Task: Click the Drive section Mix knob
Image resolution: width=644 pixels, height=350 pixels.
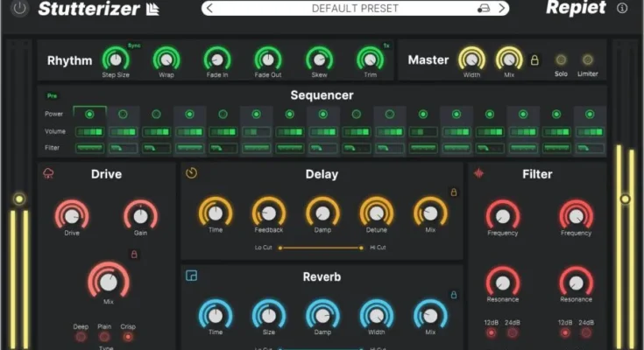Action: pos(109,281)
